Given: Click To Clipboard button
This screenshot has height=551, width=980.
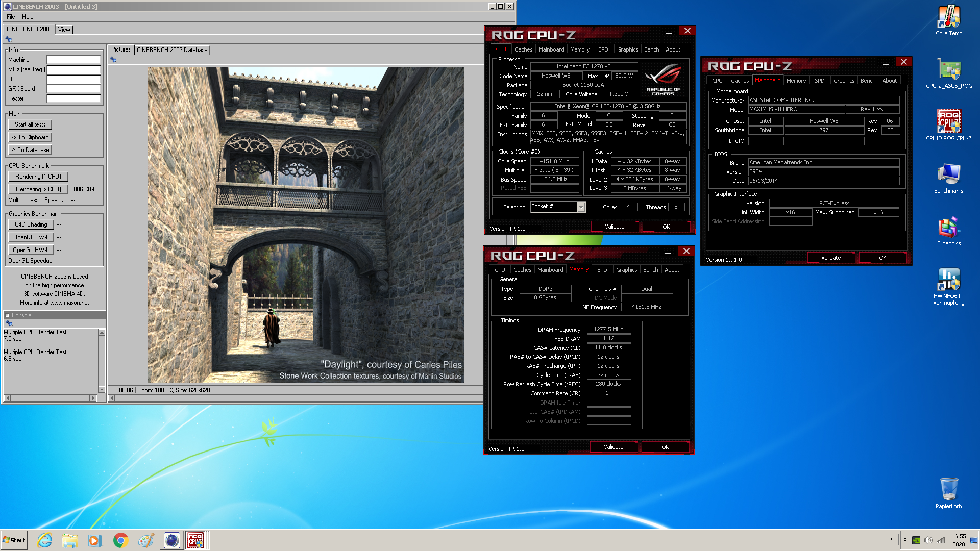Looking at the screenshot, I should [x=30, y=137].
